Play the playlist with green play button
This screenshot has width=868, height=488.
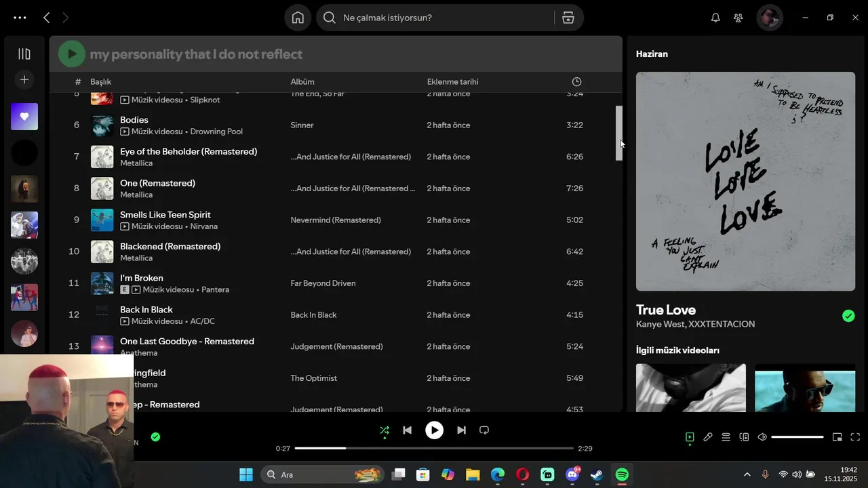click(x=72, y=54)
